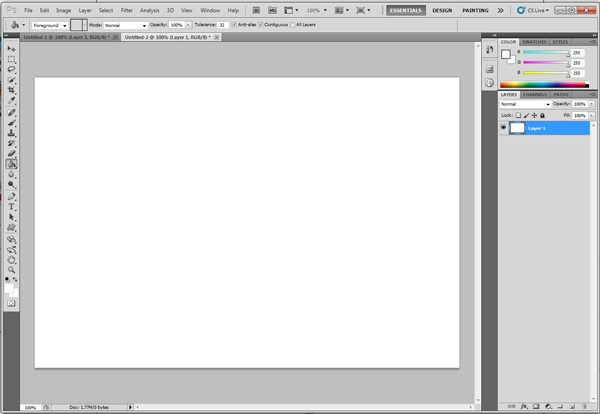The width and height of the screenshot is (600, 414).
Task: Hide Layer 1 using eye icon
Action: (503, 128)
